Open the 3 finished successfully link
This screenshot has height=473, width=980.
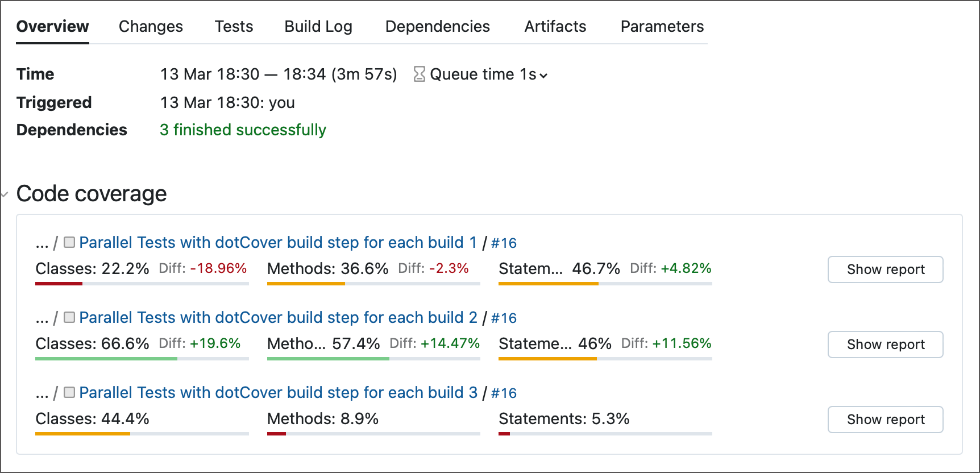coord(243,130)
